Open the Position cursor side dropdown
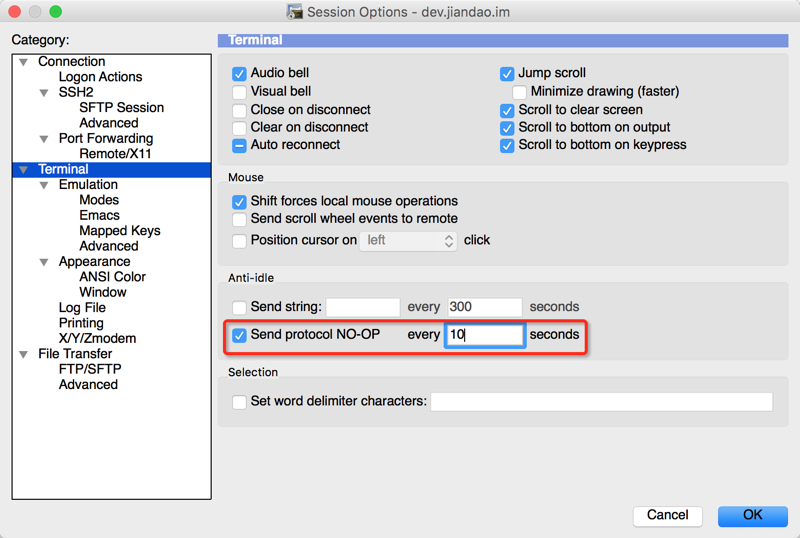The width and height of the screenshot is (800, 538). (408, 241)
